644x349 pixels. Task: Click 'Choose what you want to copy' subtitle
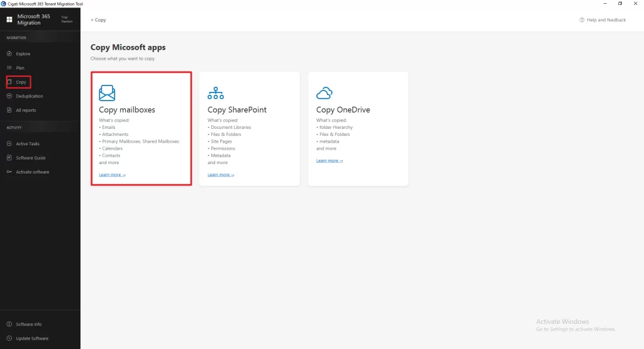coord(123,58)
